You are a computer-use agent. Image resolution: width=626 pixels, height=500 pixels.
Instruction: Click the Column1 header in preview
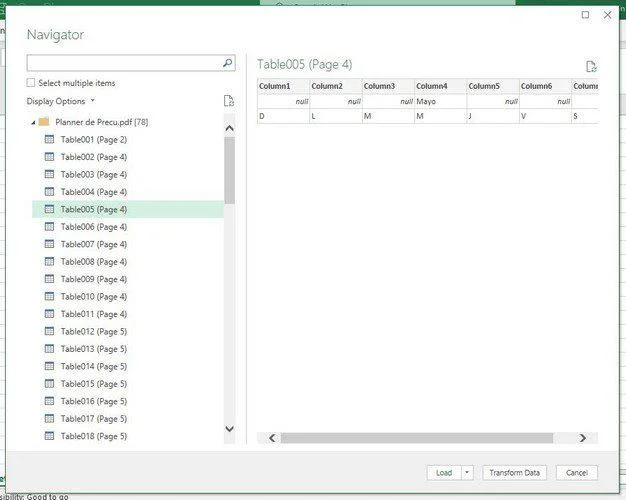283,86
